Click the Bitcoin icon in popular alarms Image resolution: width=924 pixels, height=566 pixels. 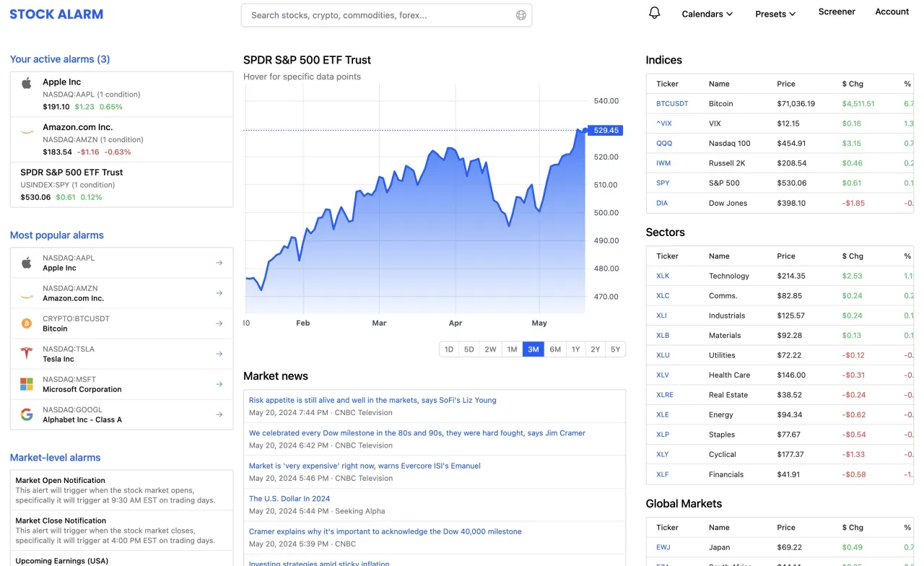(27, 323)
